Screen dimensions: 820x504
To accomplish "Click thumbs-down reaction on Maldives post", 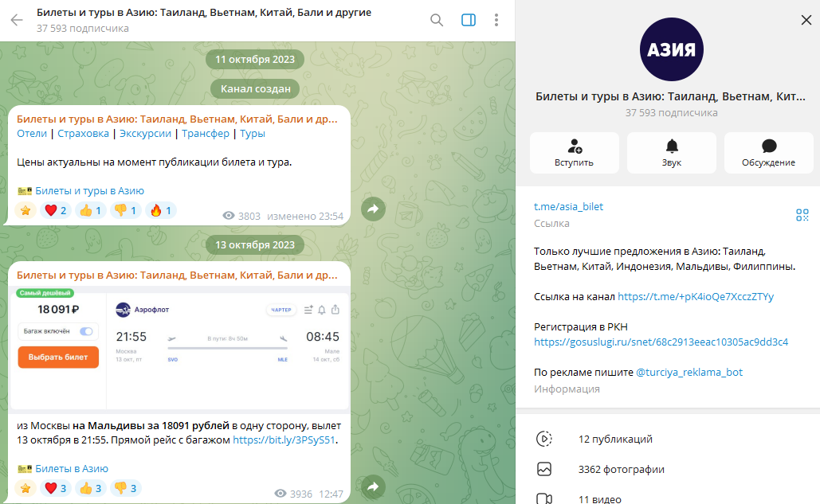I will tap(126, 488).
